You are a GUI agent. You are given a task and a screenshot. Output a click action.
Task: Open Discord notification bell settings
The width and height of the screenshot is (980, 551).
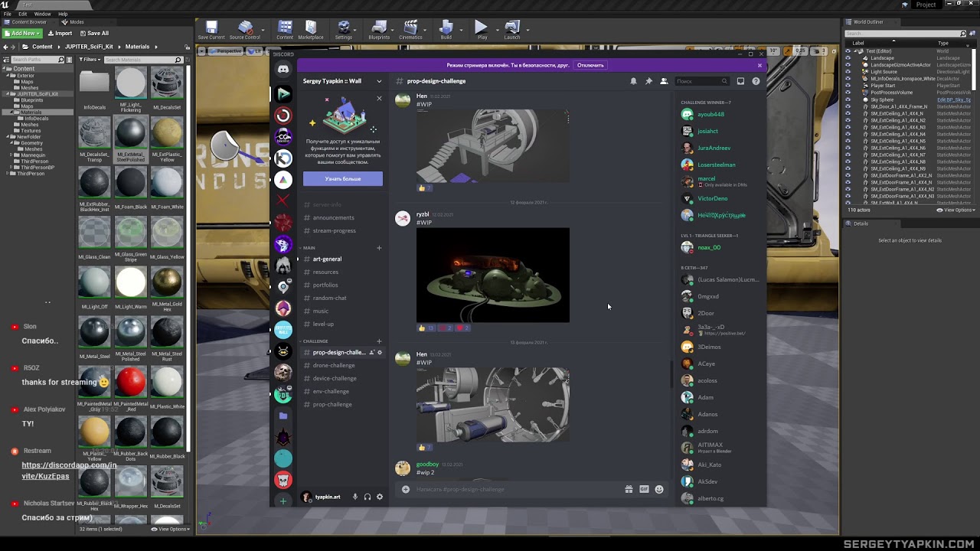(x=633, y=81)
